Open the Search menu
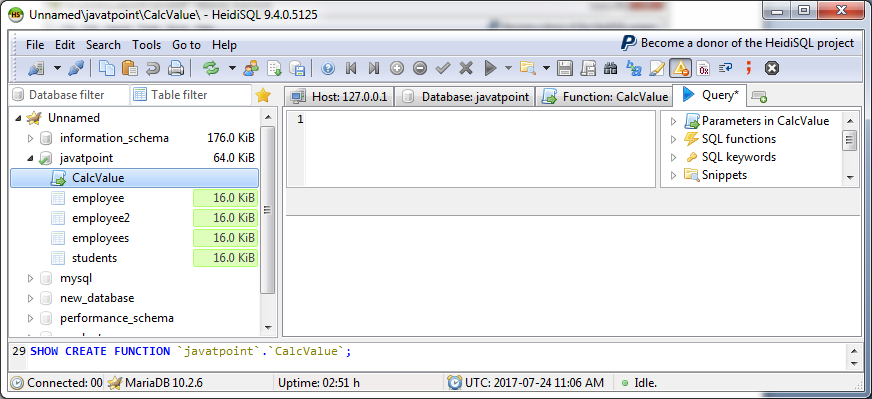Image resolution: width=872 pixels, height=399 pixels. click(103, 45)
